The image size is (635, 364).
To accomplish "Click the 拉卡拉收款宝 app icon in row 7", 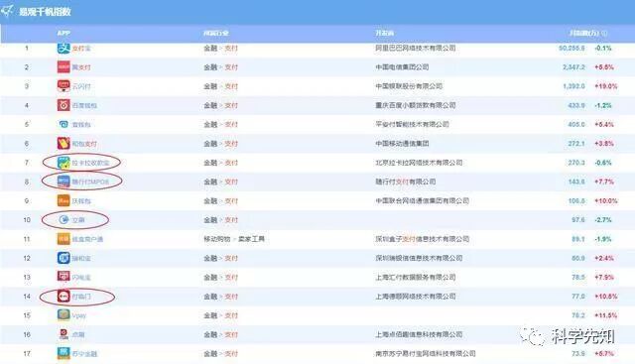I will pyautogui.click(x=63, y=163).
